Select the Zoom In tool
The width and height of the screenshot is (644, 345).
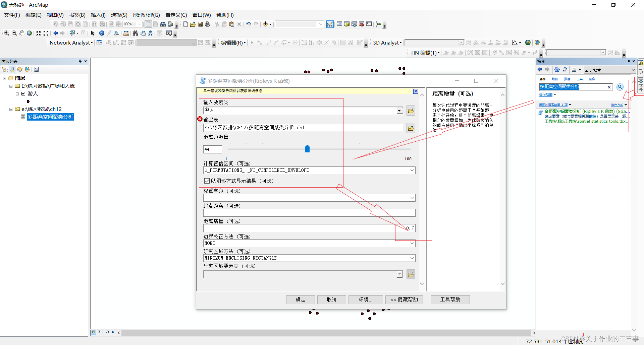[x=7, y=33]
